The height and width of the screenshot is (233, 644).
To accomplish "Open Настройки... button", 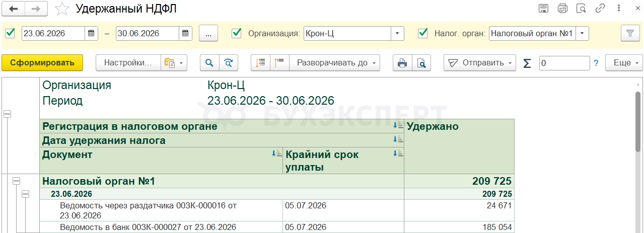I will coord(128,63).
